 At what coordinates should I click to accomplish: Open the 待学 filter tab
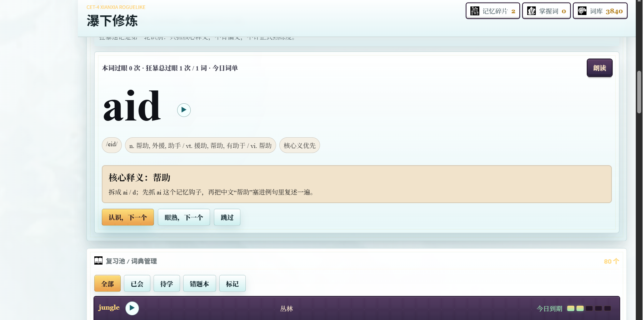(x=167, y=284)
